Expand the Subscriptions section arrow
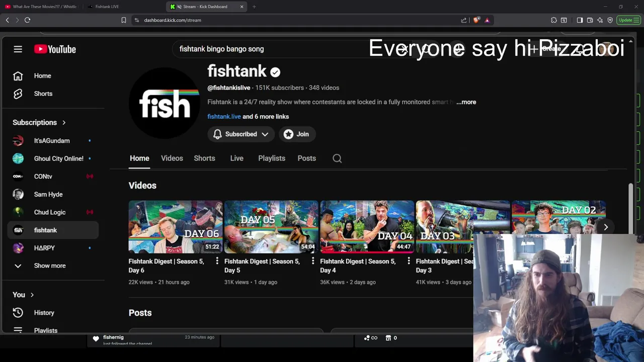 (x=64, y=123)
